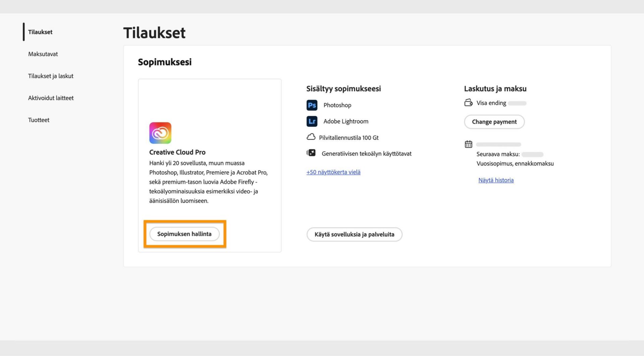The height and width of the screenshot is (356, 644).
Task: Open Maksutavat from the sidebar
Action: [x=43, y=54]
